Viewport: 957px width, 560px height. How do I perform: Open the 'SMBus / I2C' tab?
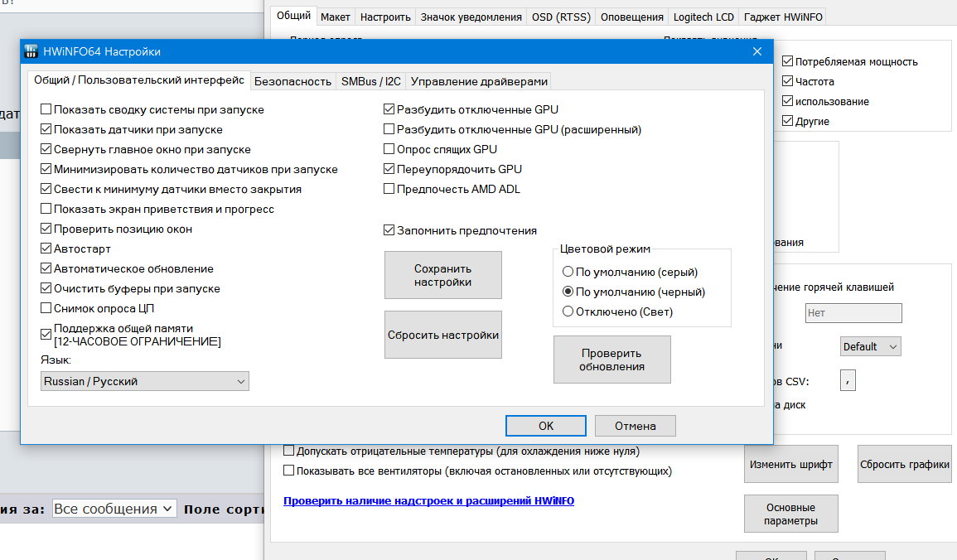tap(371, 82)
